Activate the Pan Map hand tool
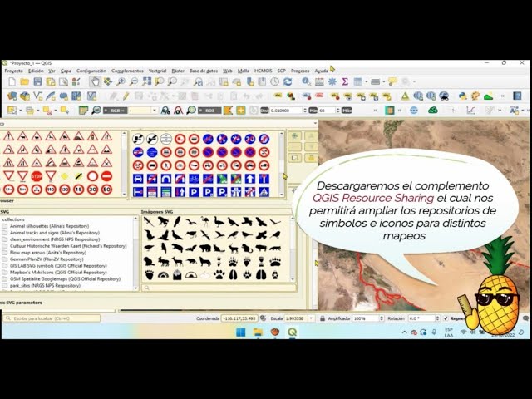Viewport: 532px width, 399px height. [x=96, y=81]
